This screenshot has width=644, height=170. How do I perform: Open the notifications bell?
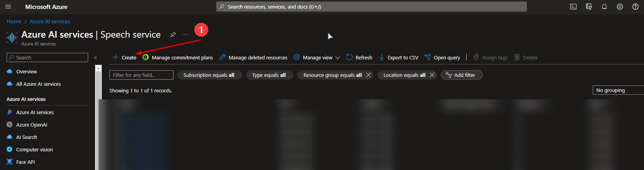[604, 7]
